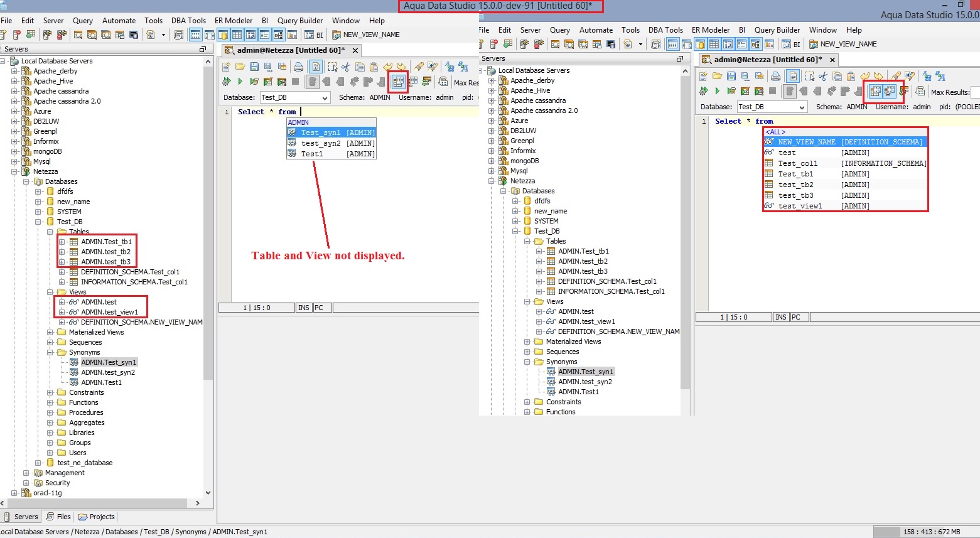This screenshot has width=980, height=538.
Task: Click the New Script icon in right window's editor toolbar
Action: (703, 76)
